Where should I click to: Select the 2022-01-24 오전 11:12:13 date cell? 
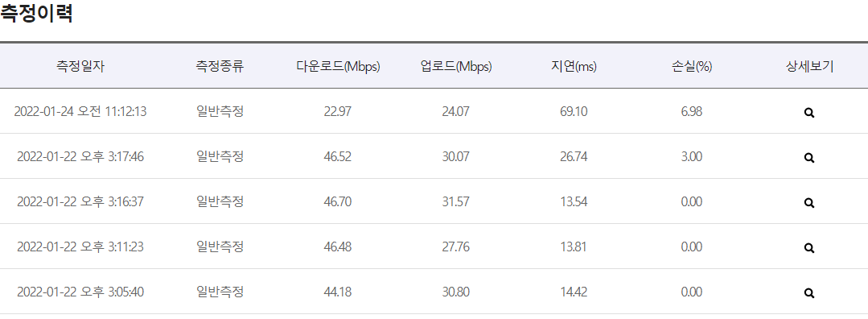(x=80, y=111)
